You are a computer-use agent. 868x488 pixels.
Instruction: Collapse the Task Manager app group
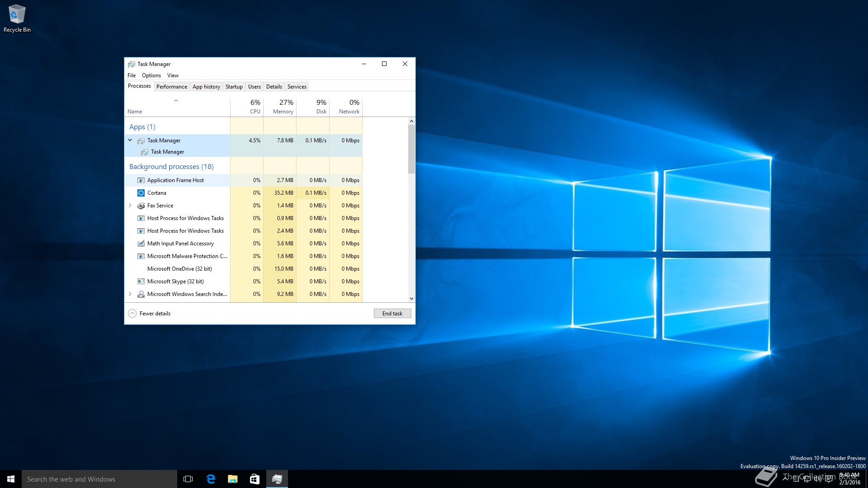[130, 141]
